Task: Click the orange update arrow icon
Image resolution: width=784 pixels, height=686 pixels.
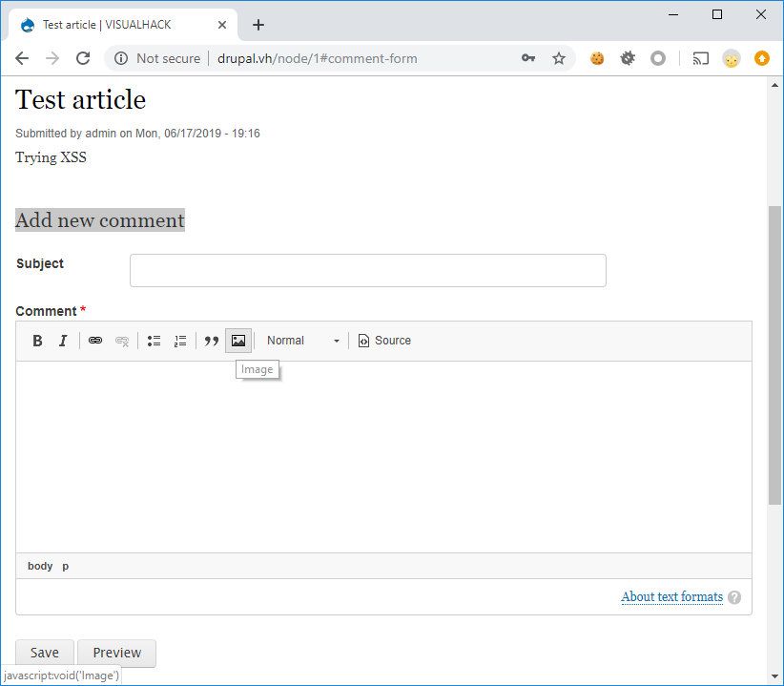Action: [762, 58]
